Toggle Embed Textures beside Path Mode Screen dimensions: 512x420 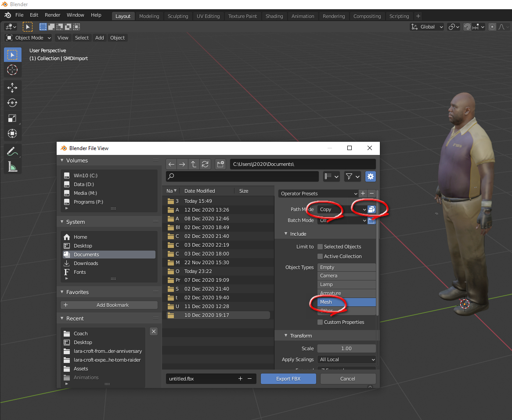coord(371,209)
